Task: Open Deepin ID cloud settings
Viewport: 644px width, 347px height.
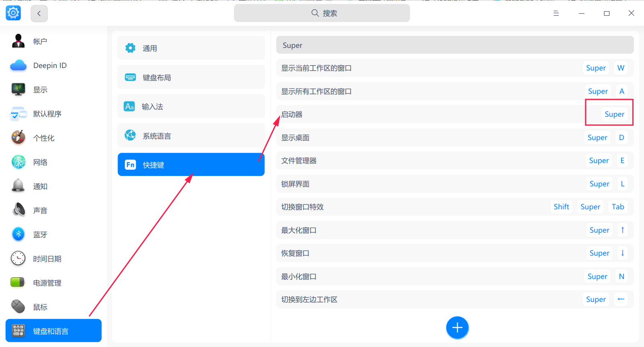Action: click(54, 66)
